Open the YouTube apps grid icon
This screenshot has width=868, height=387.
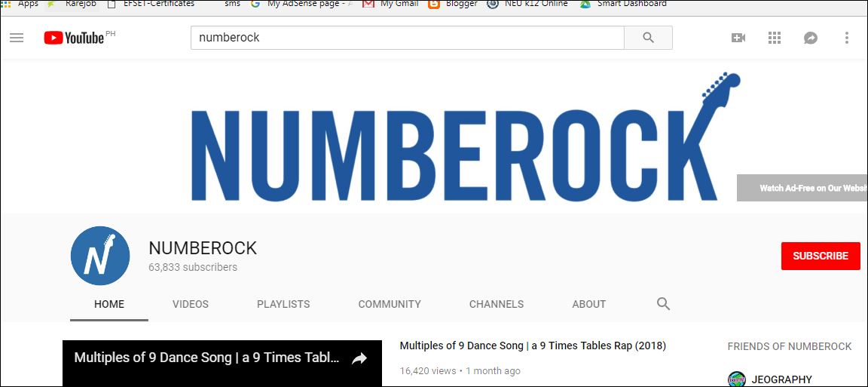(x=775, y=38)
